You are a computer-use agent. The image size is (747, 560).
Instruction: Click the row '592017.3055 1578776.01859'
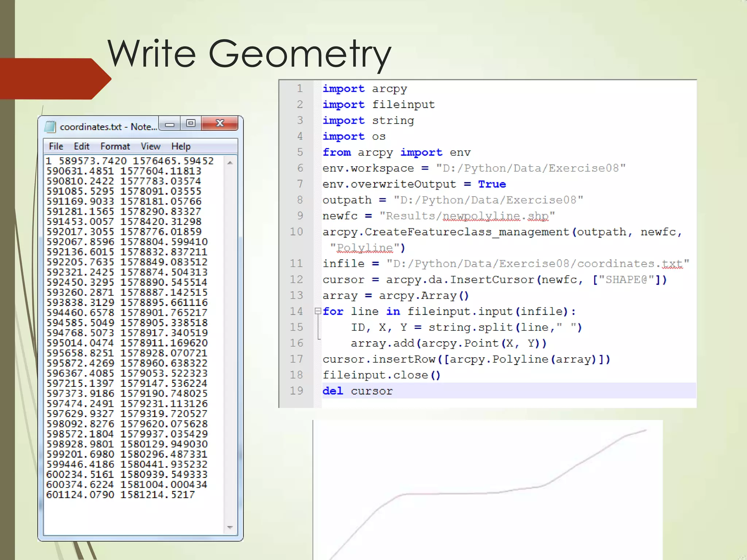click(124, 232)
